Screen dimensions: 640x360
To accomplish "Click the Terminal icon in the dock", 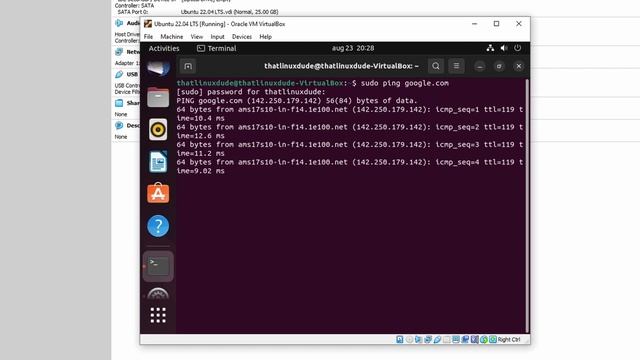I will (x=158, y=266).
